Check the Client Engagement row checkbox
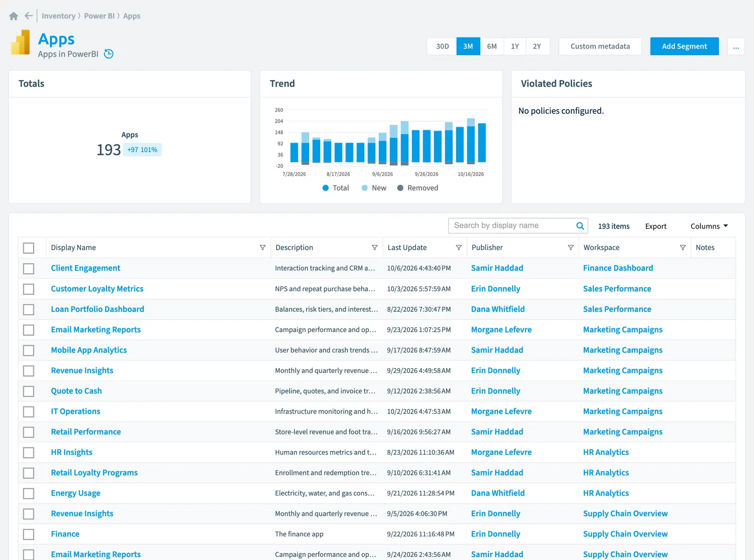This screenshot has height=560, width=754. coord(29,268)
